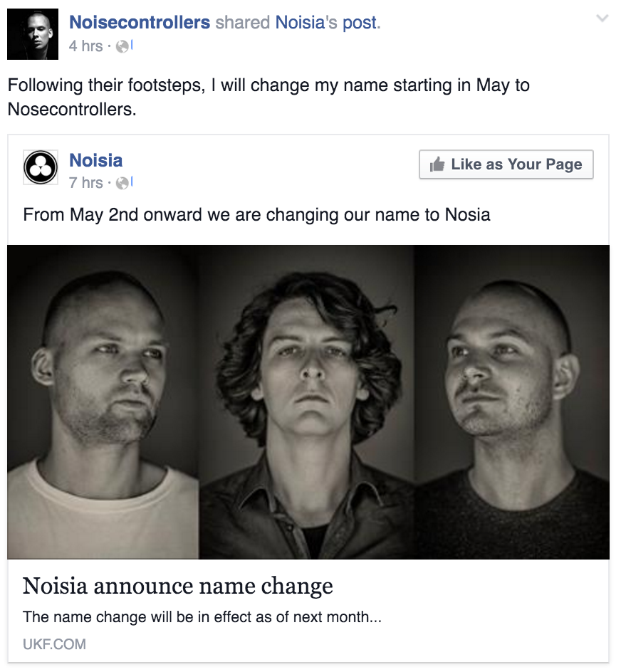Image resolution: width=621 pixels, height=672 pixels.
Task: Open the Noisia page name link
Action: click(x=96, y=160)
